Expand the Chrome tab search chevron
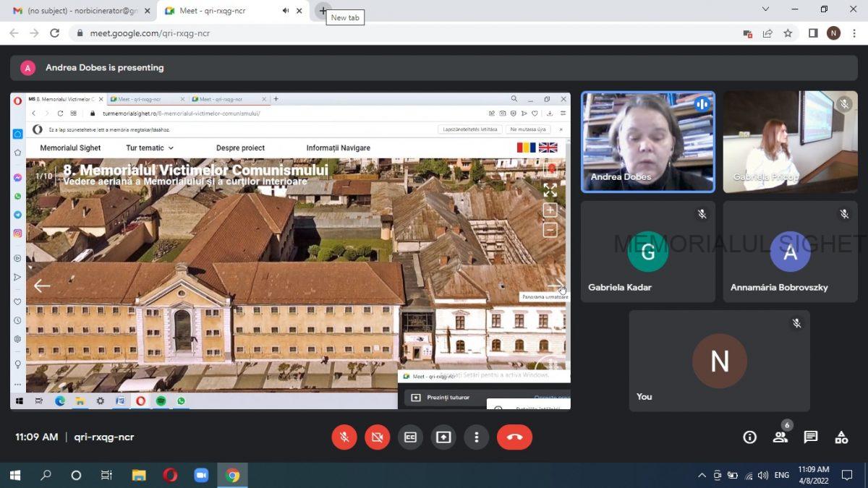The width and height of the screenshot is (868, 488). [x=766, y=9]
